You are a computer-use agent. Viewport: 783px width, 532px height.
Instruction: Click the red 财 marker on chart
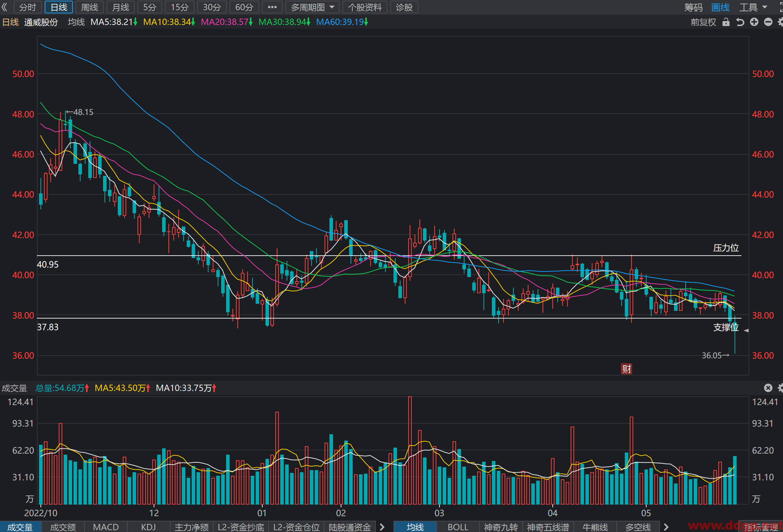[x=627, y=369]
